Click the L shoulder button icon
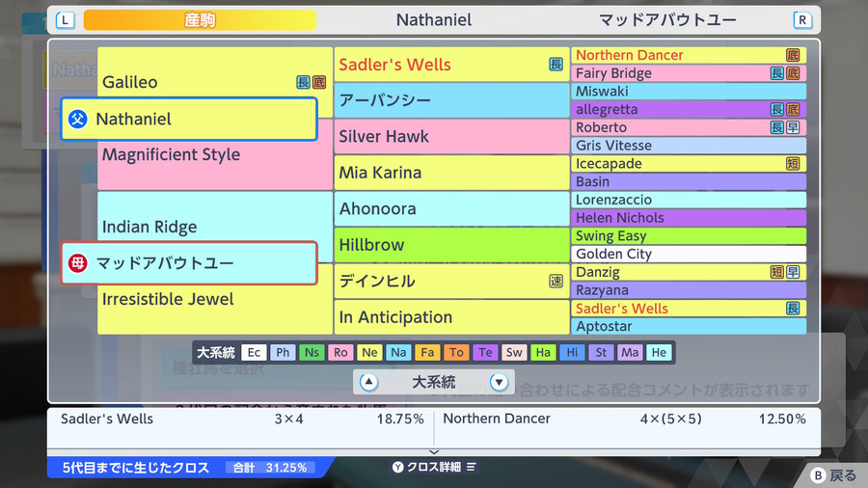Image resolution: width=868 pixels, height=488 pixels. [65, 20]
